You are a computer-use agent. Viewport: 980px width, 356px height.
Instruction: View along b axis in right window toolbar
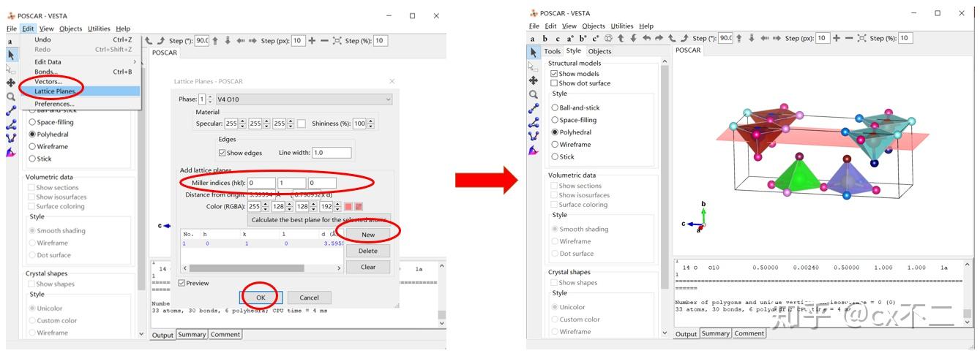[x=545, y=38]
